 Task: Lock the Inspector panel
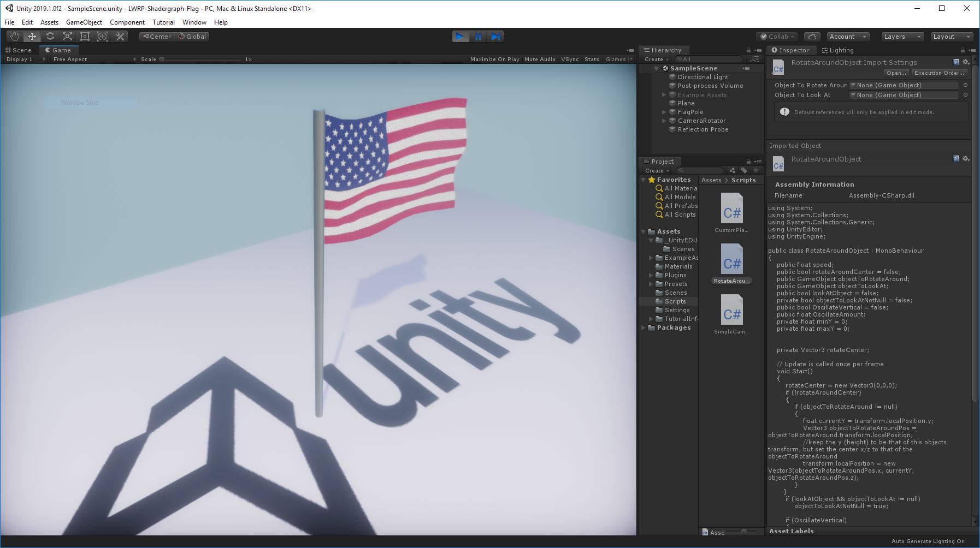coord(964,50)
